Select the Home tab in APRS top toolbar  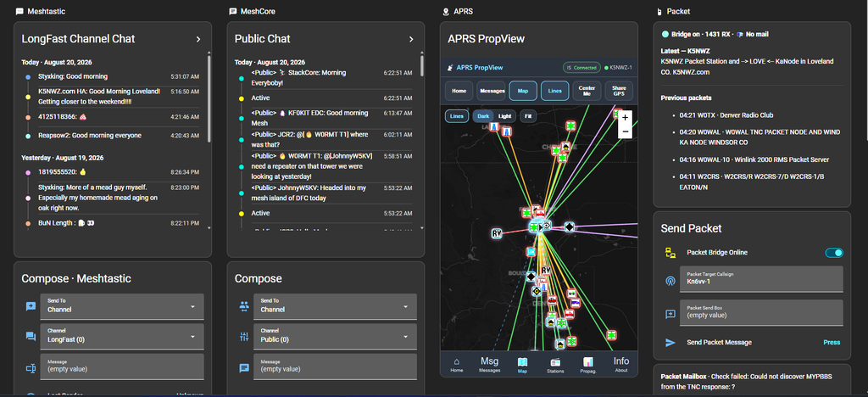click(x=459, y=91)
